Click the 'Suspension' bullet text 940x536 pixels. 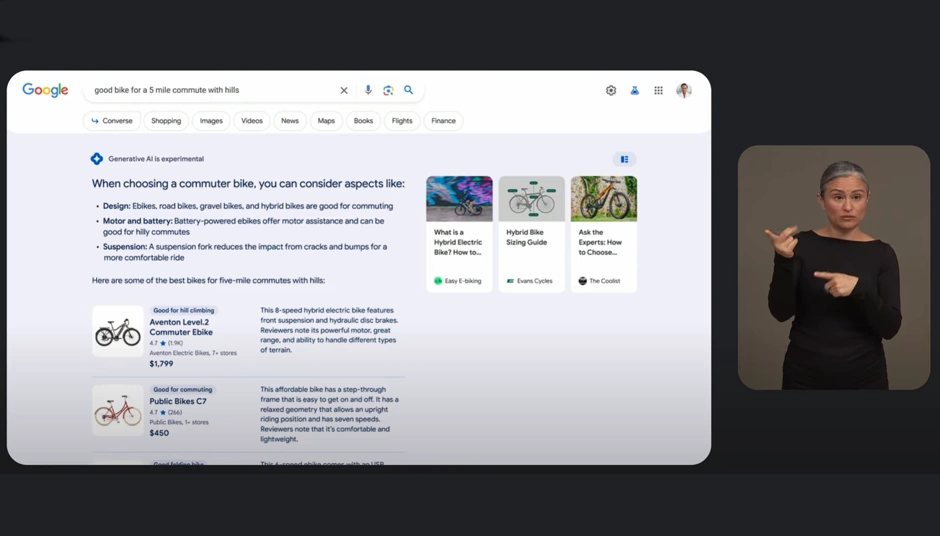click(245, 252)
